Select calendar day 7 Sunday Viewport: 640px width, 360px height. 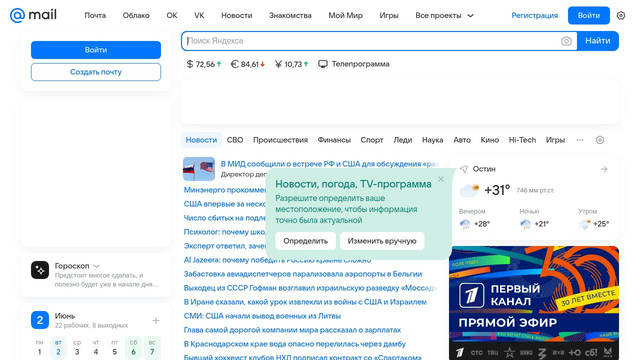tap(152, 348)
